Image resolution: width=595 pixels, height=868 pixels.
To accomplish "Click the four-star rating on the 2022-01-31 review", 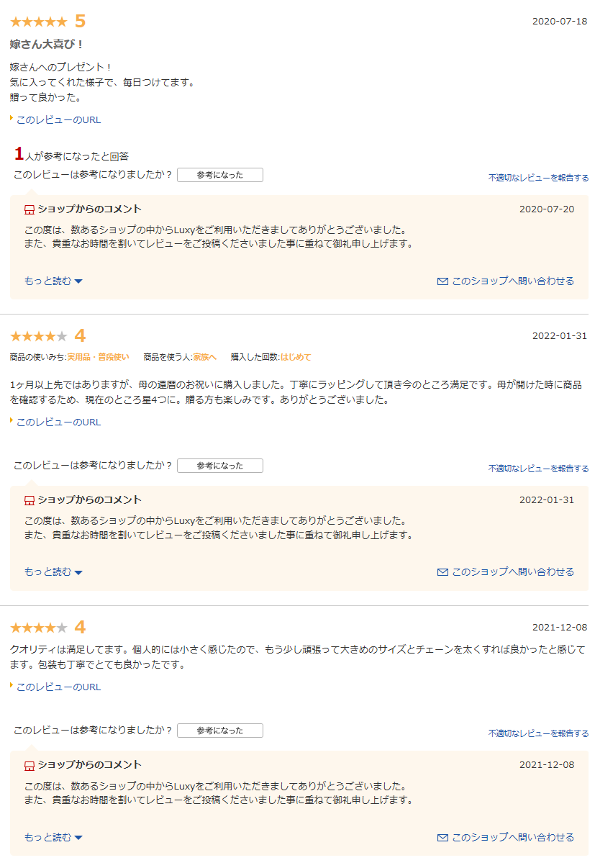I will [x=38, y=336].
